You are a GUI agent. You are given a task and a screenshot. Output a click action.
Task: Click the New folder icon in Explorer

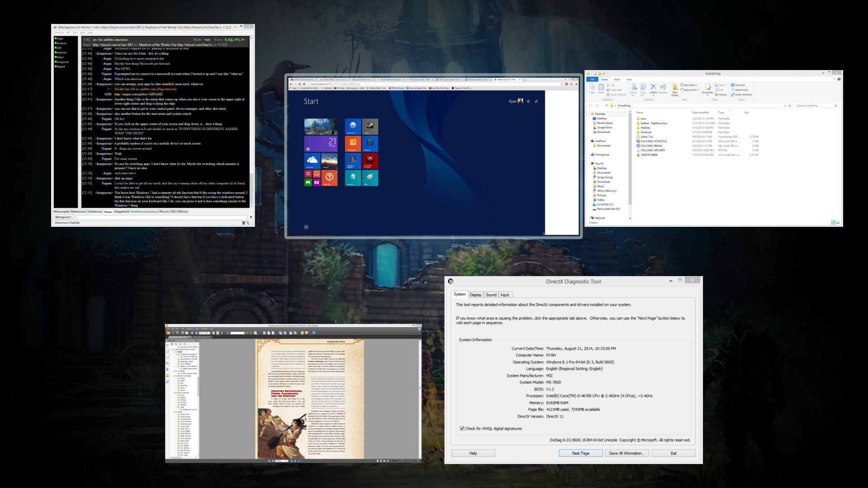click(x=675, y=89)
